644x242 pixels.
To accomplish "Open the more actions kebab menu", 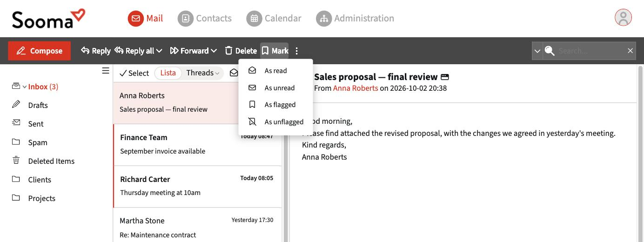I will 297,51.
